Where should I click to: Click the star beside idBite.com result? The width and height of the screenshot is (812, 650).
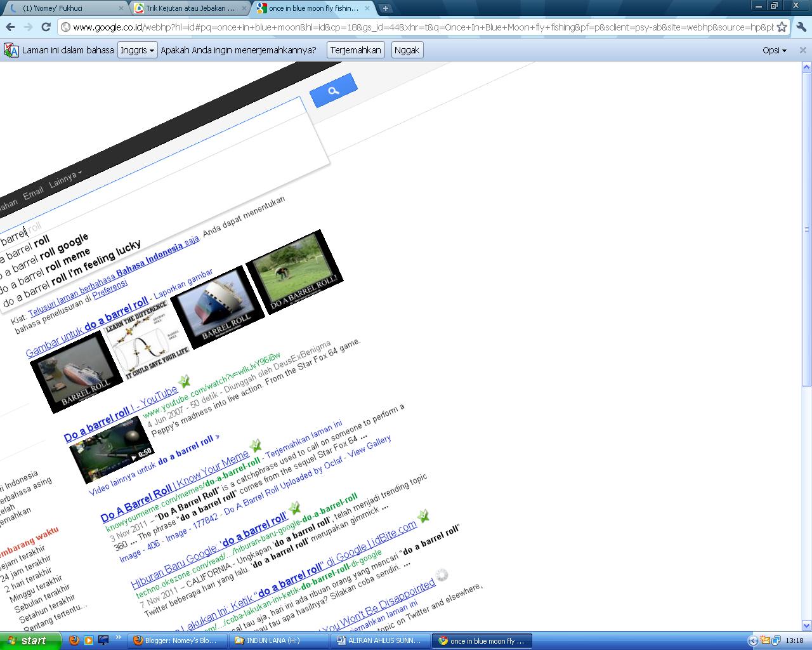[x=423, y=516]
